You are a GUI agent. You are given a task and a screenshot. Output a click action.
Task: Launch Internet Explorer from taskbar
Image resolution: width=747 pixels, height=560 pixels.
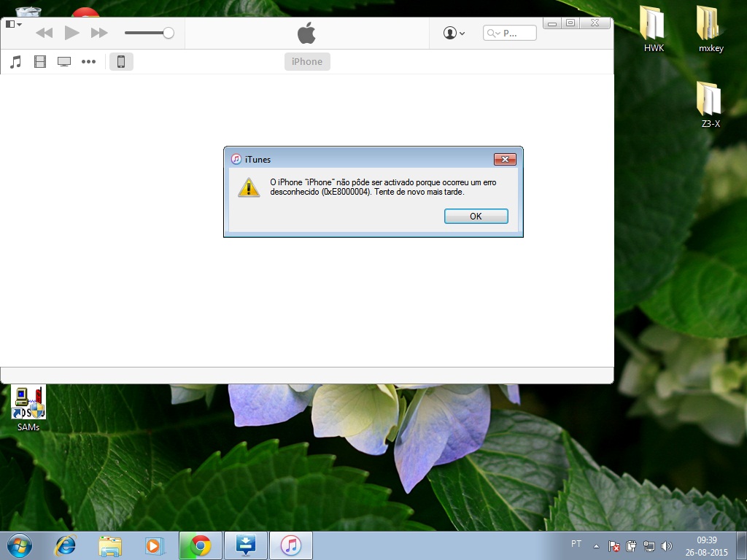pos(65,545)
